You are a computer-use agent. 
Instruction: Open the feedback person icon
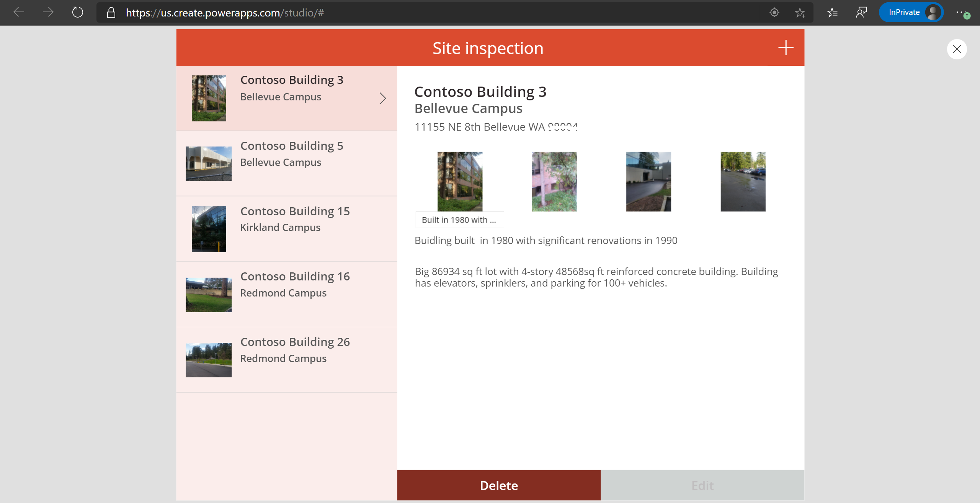pos(861,13)
